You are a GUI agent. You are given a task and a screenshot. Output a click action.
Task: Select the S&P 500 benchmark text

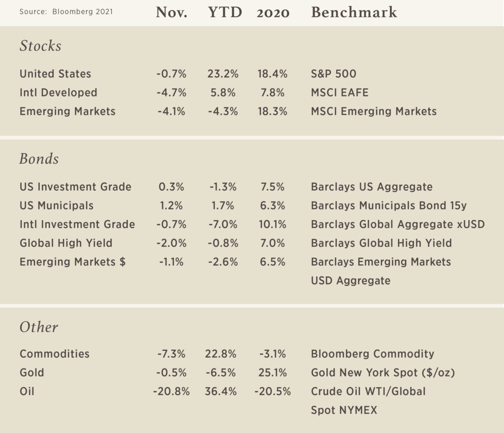[333, 74]
